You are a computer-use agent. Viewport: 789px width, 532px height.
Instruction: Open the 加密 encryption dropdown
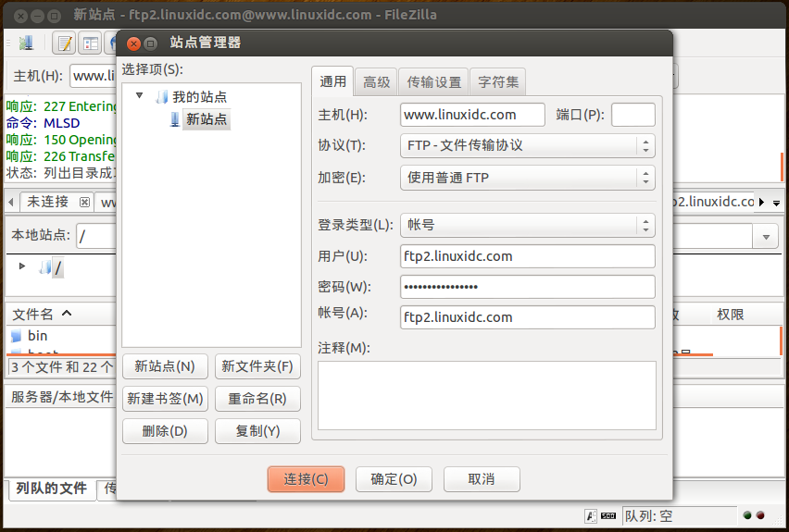(x=527, y=178)
